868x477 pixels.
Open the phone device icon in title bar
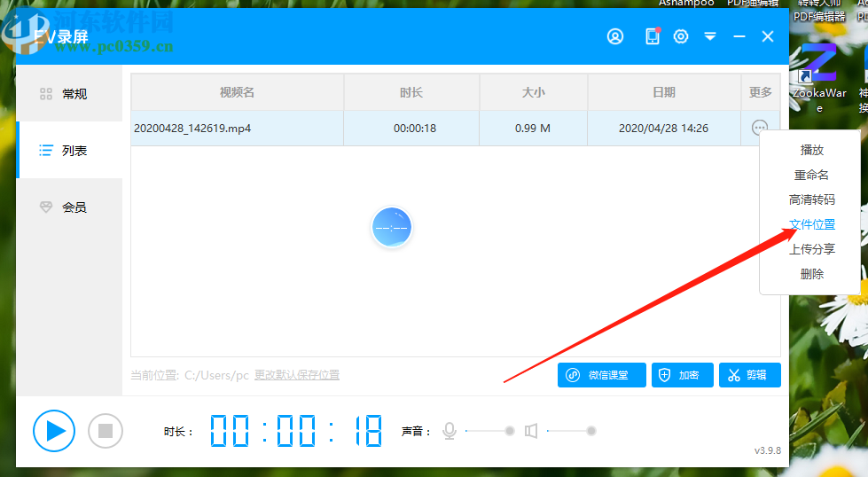pyautogui.click(x=653, y=36)
